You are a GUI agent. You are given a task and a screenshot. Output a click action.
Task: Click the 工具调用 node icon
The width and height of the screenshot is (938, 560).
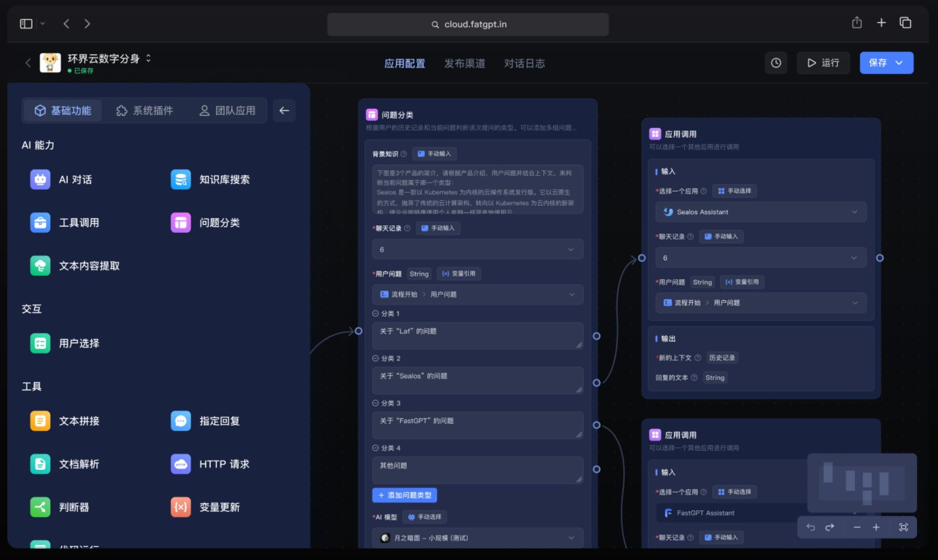pos(40,223)
